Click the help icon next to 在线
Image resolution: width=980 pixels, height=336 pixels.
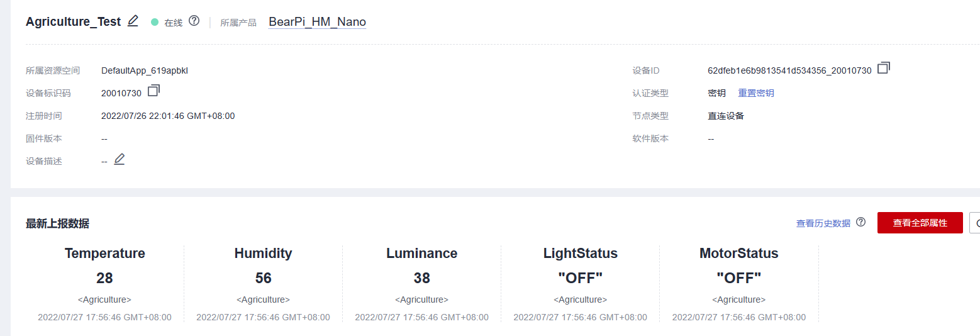click(194, 21)
